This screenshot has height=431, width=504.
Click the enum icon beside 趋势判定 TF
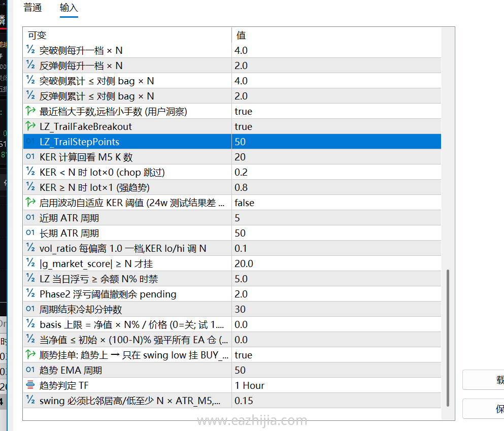click(x=30, y=385)
